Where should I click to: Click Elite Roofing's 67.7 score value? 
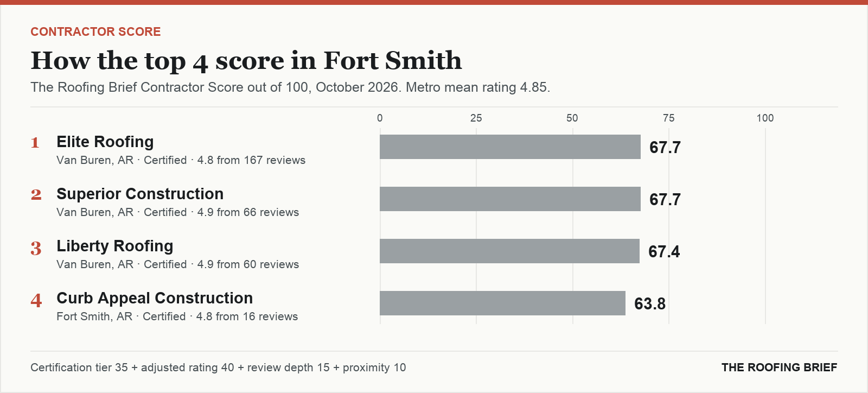point(665,147)
